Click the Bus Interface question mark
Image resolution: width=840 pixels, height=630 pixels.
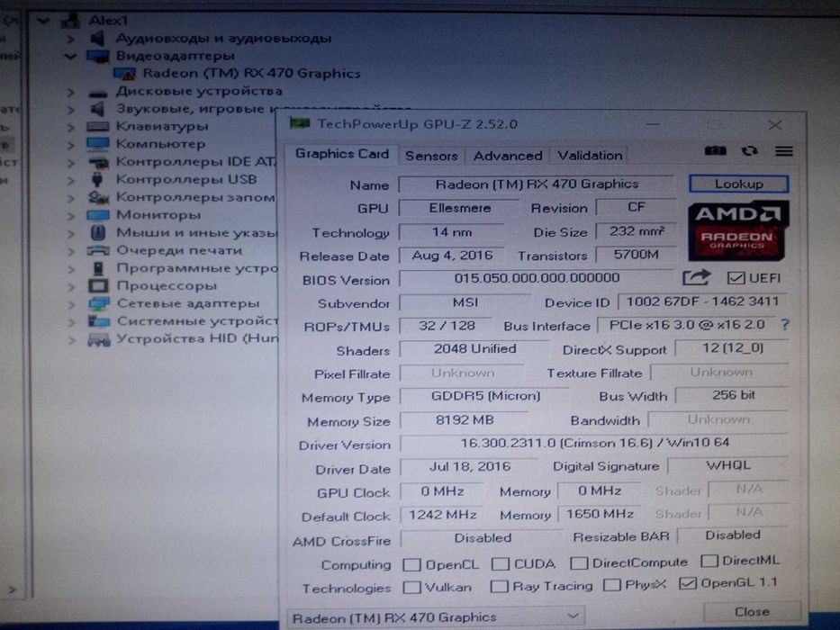[784, 325]
